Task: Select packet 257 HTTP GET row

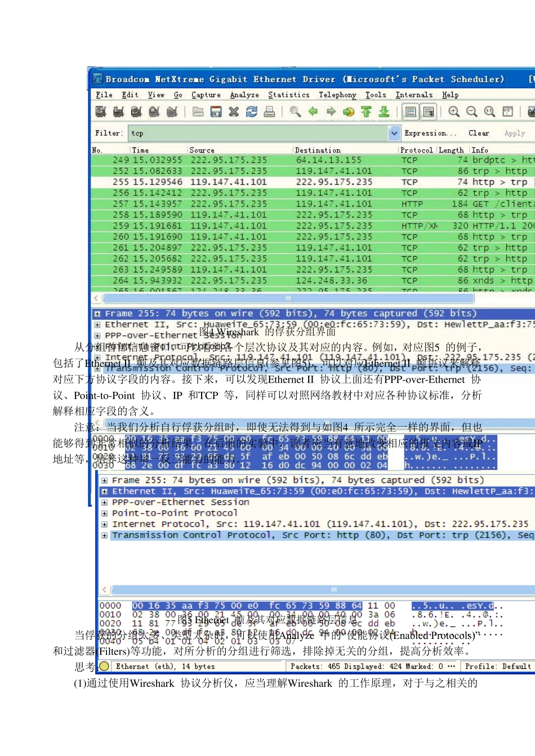Action: pyautogui.click(x=313, y=204)
